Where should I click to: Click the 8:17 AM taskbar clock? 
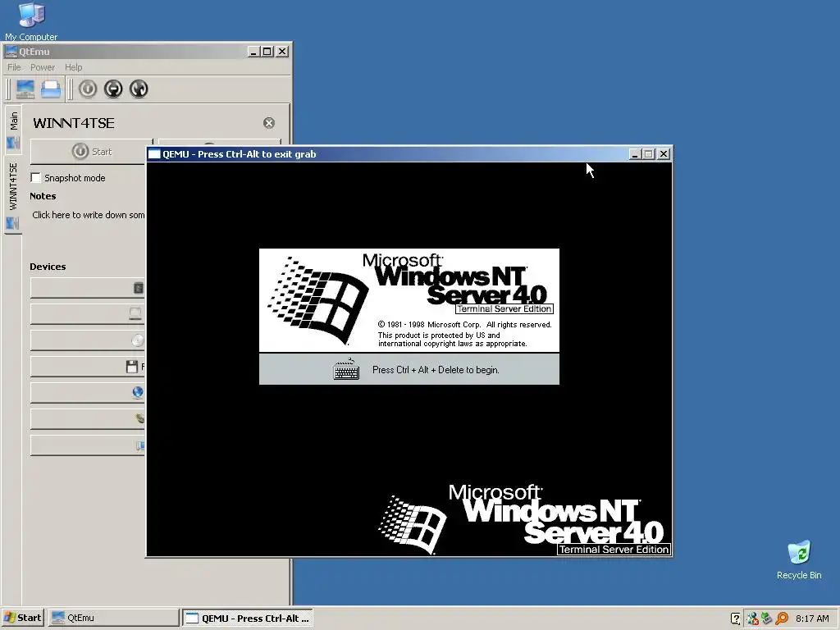pyautogui.click(x=812, y=619)
